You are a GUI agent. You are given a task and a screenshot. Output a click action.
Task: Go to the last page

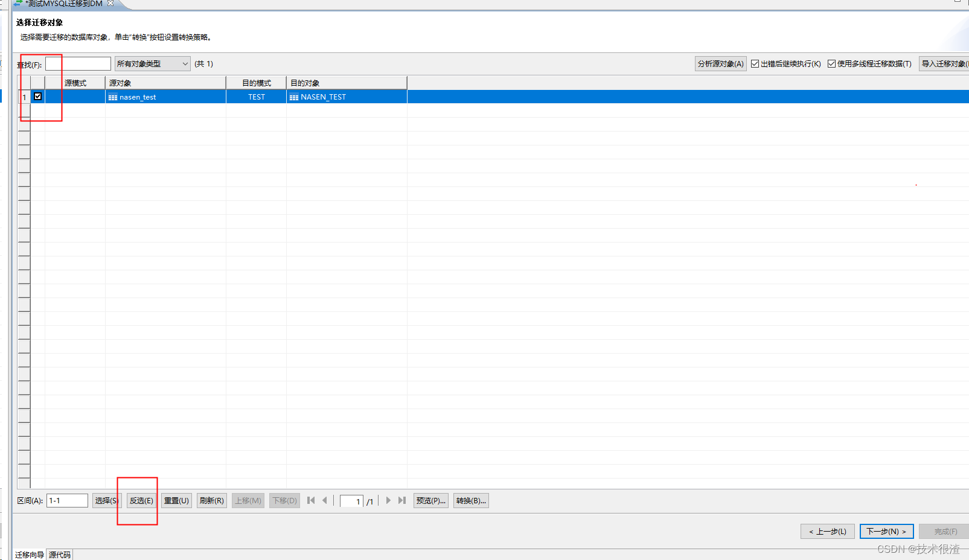402,500
